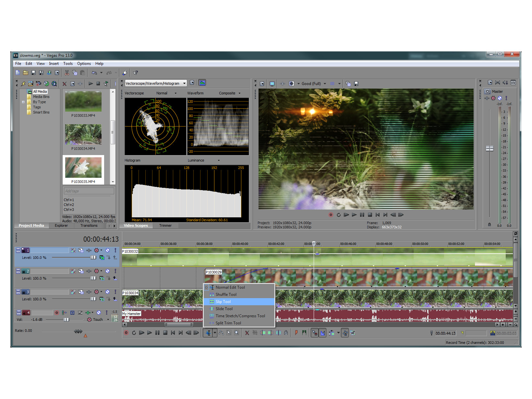Click the Lock Event icon in the toolbar

pos(286,333)
